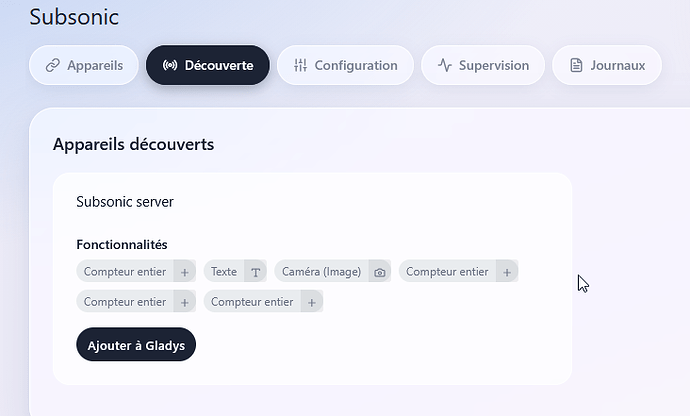690x416 pixels.
Task: Click the T icon on Texte chip
Action: coord(256,272)
